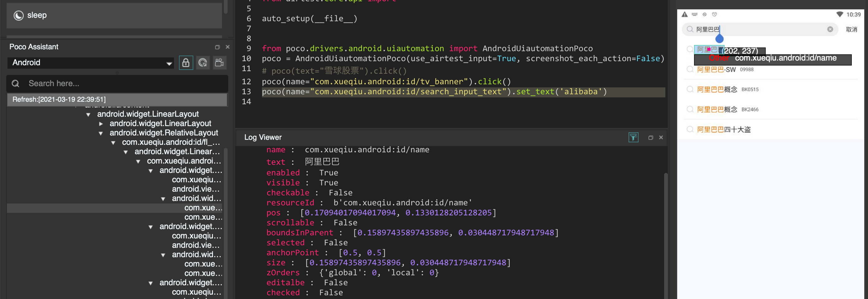Click the device warning triangle status icon

click(x=684, y=14)
